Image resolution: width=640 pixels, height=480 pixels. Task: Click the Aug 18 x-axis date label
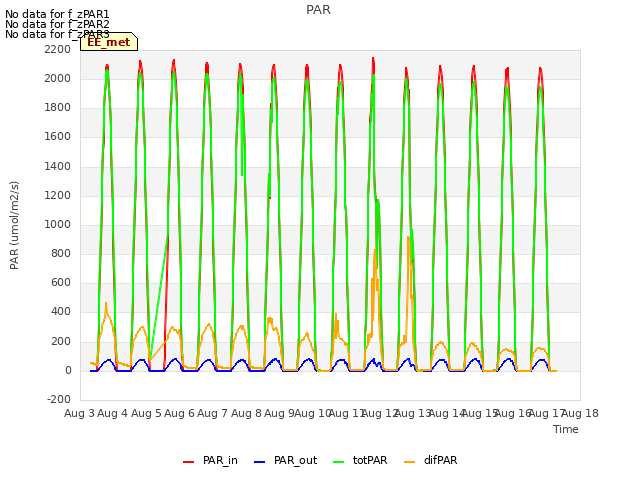pyautogui.click(x=580, y=413)
